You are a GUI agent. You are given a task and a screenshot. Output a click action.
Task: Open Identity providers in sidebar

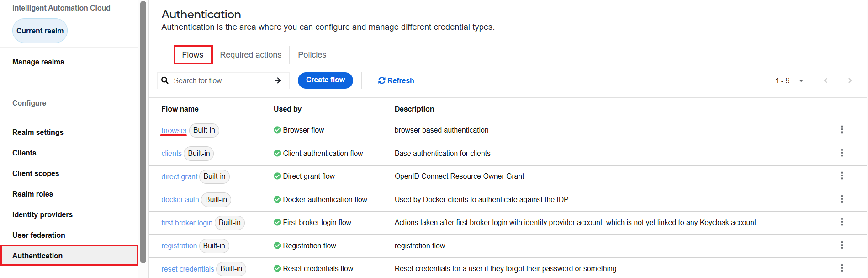point(42,214)
